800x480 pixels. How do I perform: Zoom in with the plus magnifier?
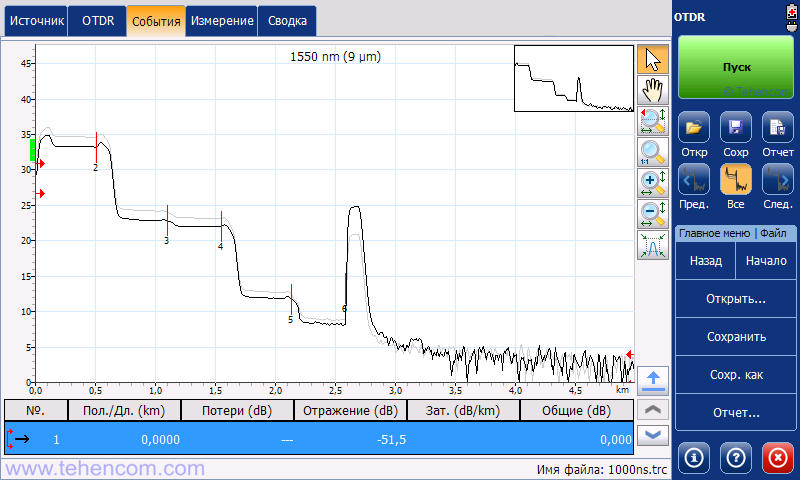653,183
